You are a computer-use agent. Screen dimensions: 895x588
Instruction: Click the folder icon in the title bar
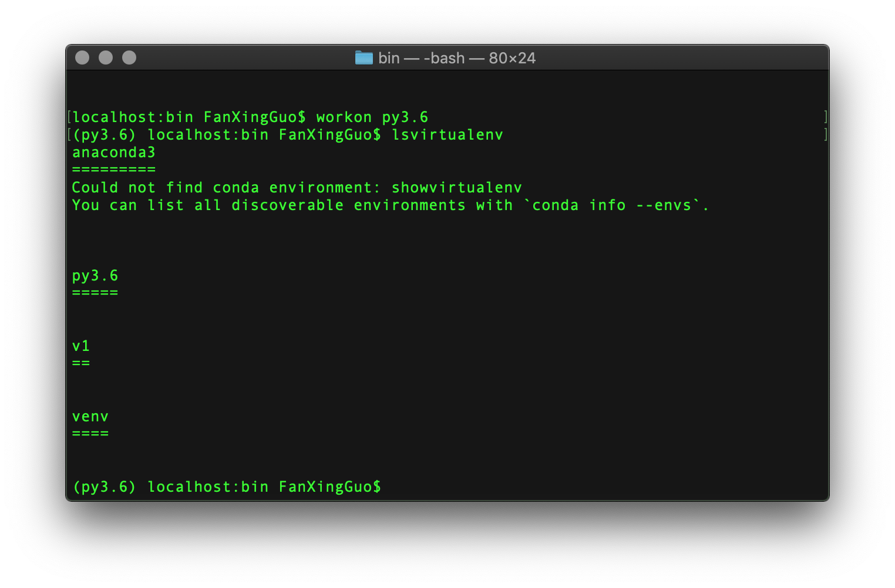[364, 58]
